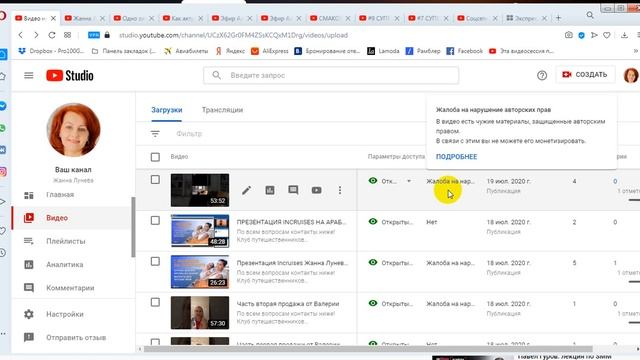Tick checkbox for Часть вторая продажа от Валерии
Screen dimensions: 640x360
pyautogui.click(x=155, y=302)
